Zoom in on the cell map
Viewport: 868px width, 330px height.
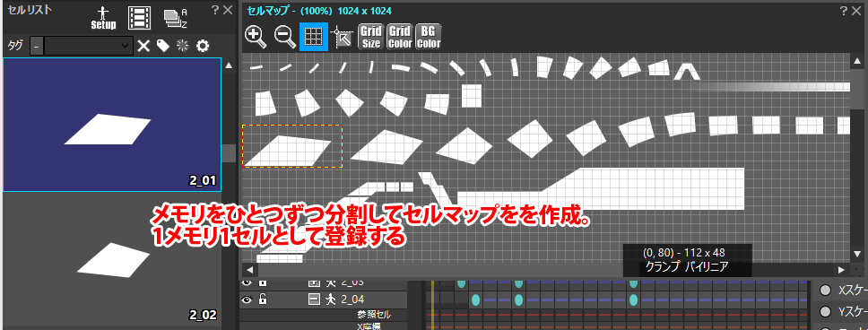click(x=256, y=37)
